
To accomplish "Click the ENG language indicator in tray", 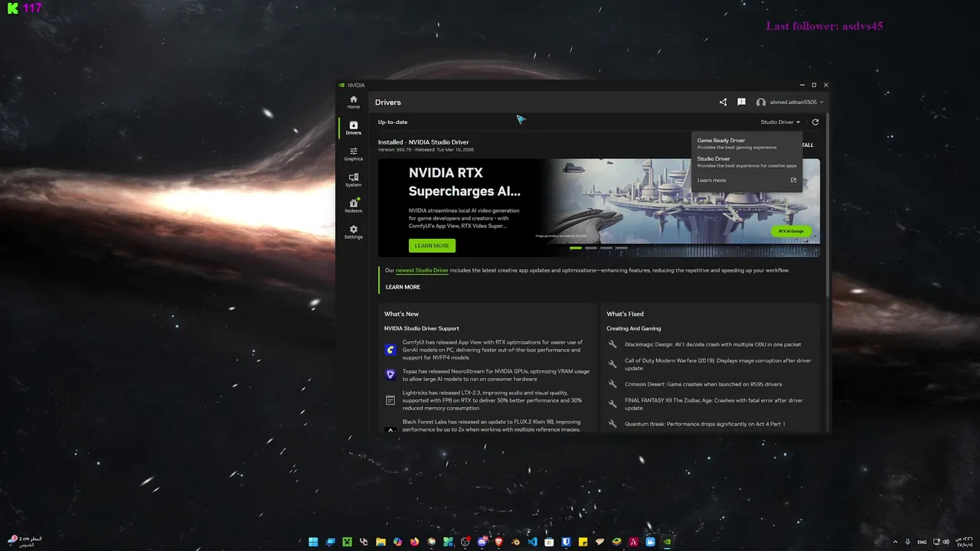I will click(922, 542).
